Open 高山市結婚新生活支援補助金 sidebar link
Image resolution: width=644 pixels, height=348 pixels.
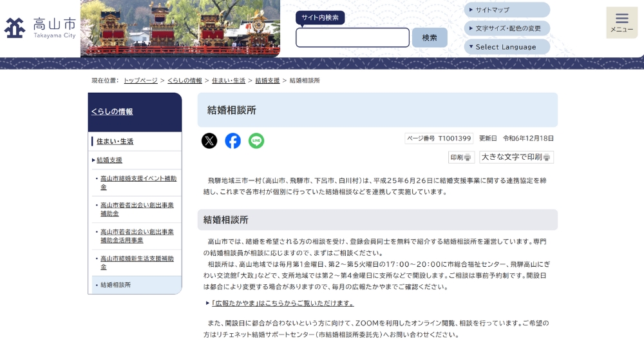tap(137, 262)
